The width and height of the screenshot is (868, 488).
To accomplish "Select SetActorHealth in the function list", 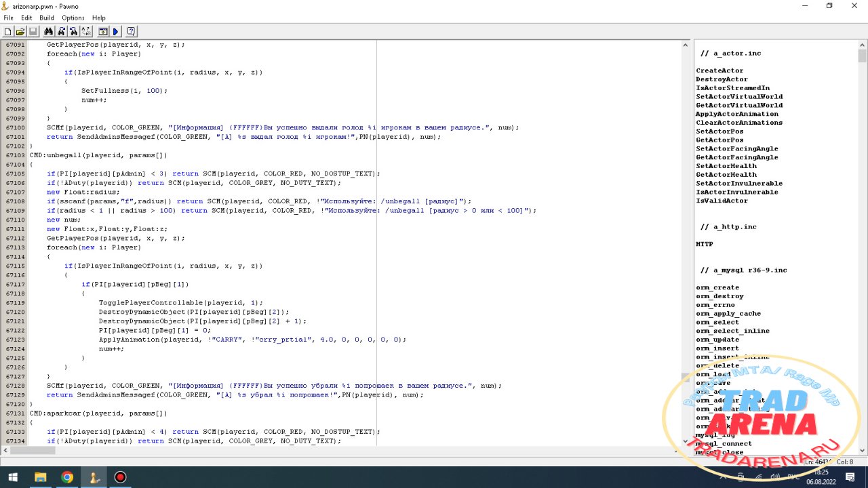I will coord(726,166).
